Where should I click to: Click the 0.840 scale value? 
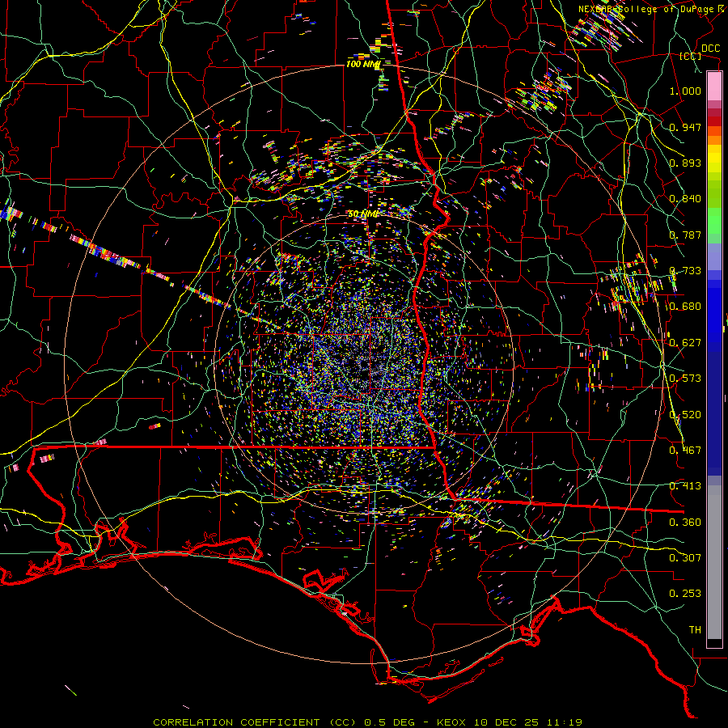tap(685, 199)
